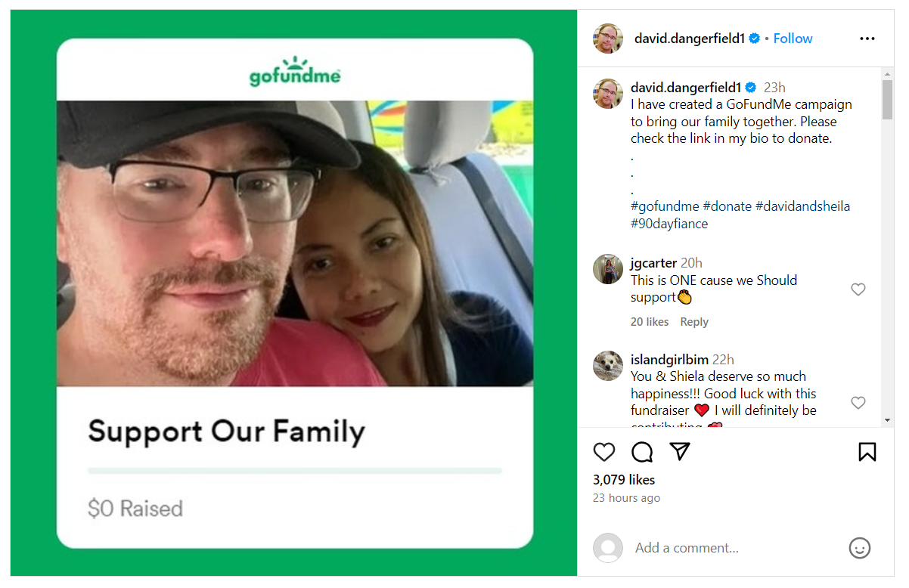Screen dimensions: 909x588
Task: Click the GoFundMe fundraiser progress bar
Action: point(295,471)
